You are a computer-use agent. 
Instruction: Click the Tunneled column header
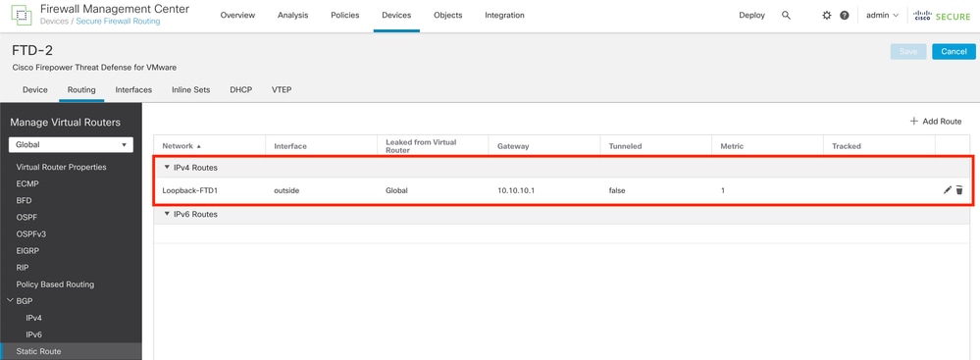(625, 146)
